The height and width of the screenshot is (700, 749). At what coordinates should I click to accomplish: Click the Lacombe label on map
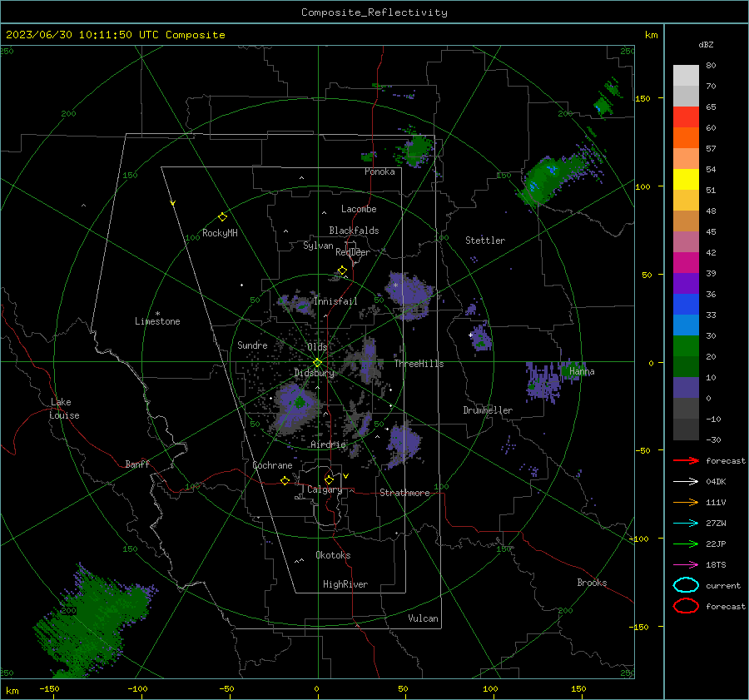pos(359,209)
